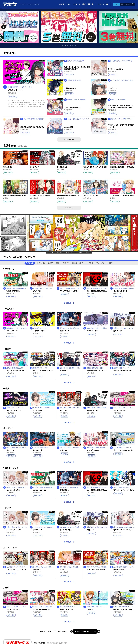Click 無料で読む under ギルティサークル in まずはコレ
The width and height of the screenshot is (138, 644).
pyautogui.click(x=13, y=96)
